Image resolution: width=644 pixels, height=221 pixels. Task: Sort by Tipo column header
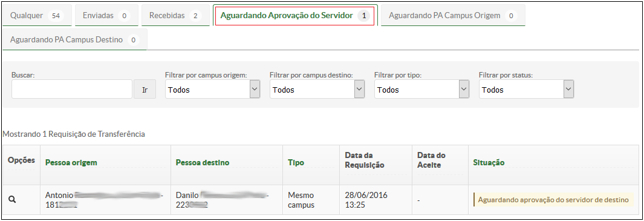[296, 162]
